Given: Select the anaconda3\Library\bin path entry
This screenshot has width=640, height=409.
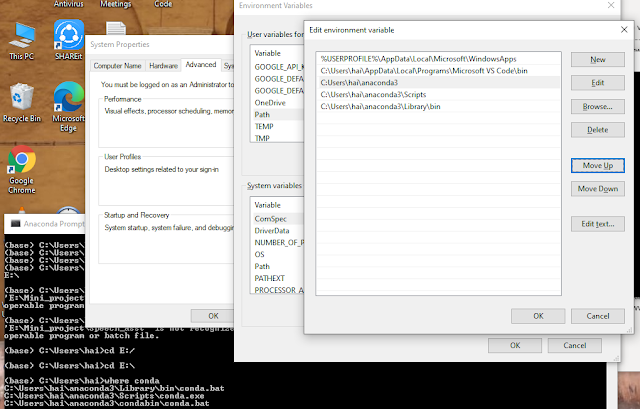Looking at the screenshot, I should tap(438, 106).
